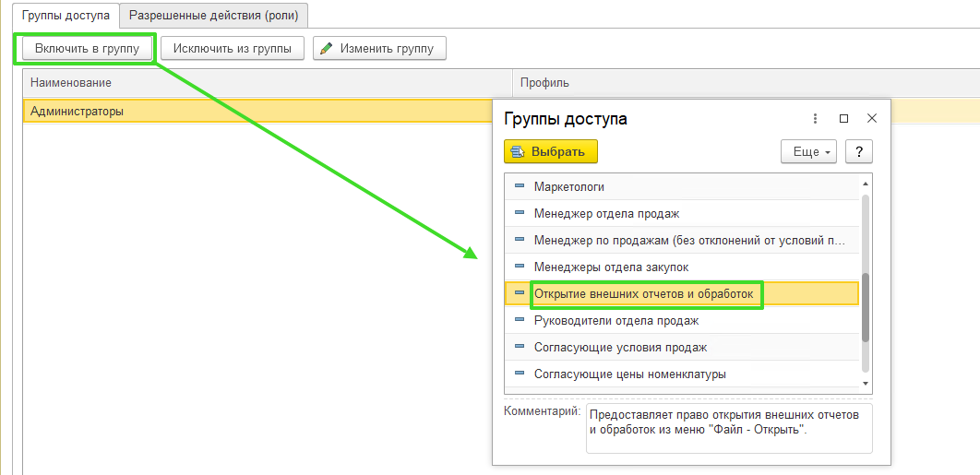Switch to Разрешенные действия (роли) tab
Image resolution: width=980 pixels, height=475 pixels.
pos(214,15)
